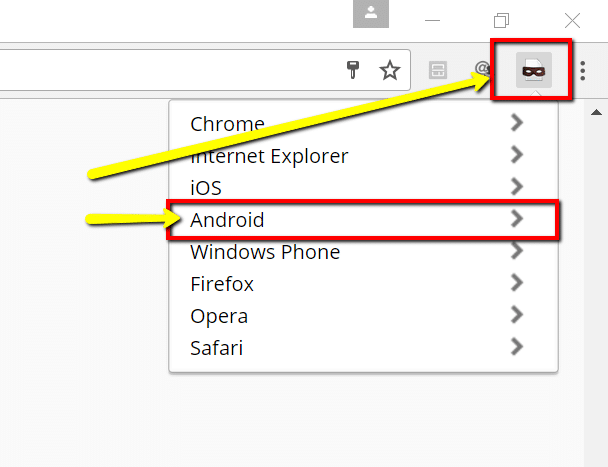
Task: Click the @ extension icon
Action: pyautogui.click(x=482, y=69)
